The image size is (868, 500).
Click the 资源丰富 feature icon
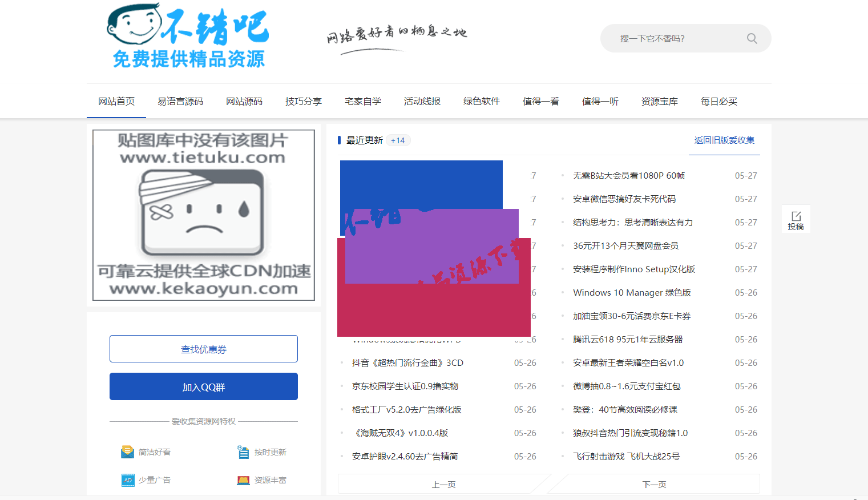(x=243, y=480)
